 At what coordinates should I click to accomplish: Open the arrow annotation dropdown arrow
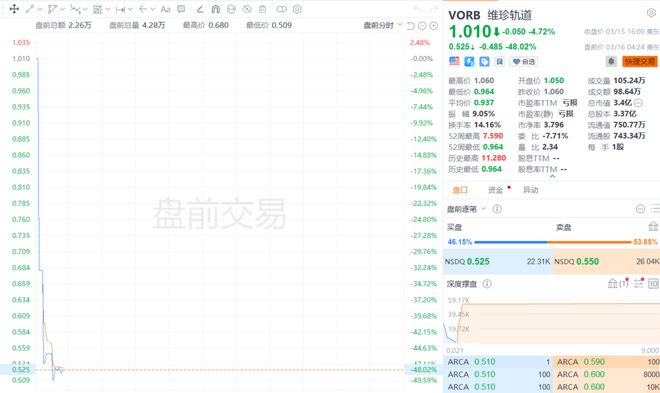(153, 9)
